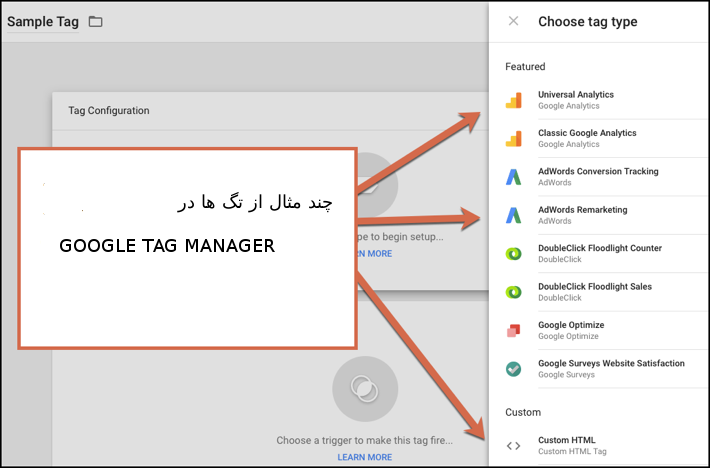The height and width of the screenshot is (468, 710).
Task: Open LEARN MORE link under tag setup prompt
Action: [x=375, y=253]
